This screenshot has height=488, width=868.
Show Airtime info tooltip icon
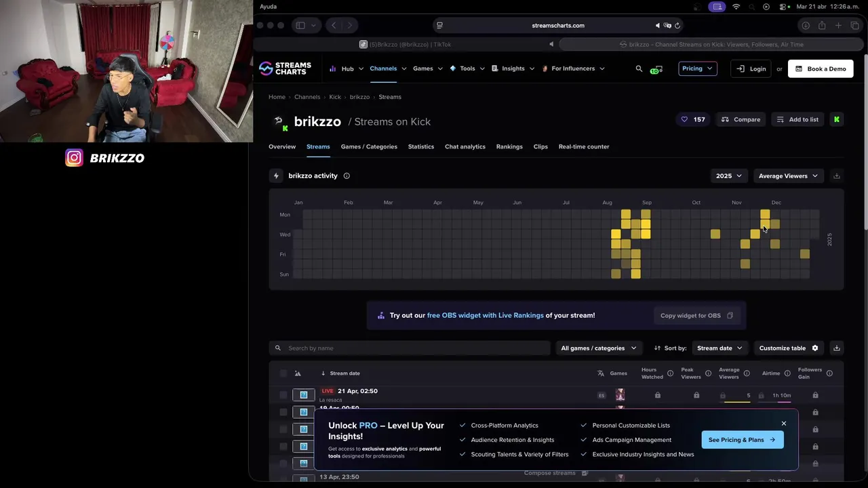[x=787, y=373]
